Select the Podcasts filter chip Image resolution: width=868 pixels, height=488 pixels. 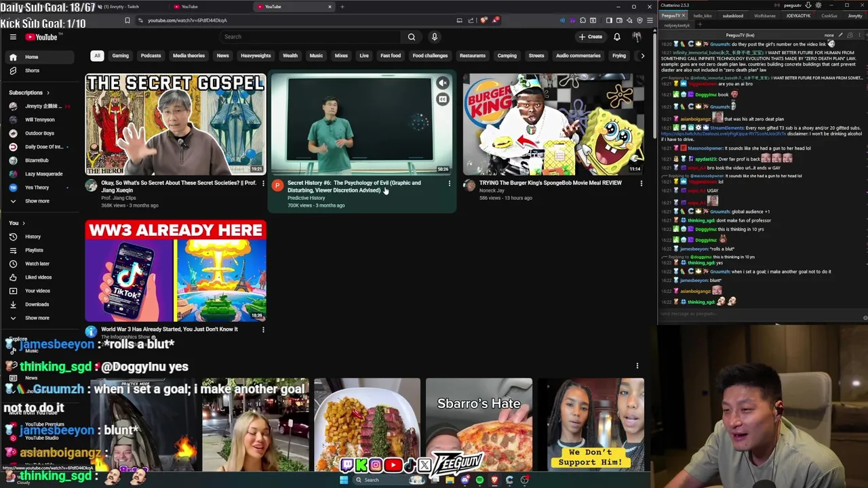click(151, 56)
